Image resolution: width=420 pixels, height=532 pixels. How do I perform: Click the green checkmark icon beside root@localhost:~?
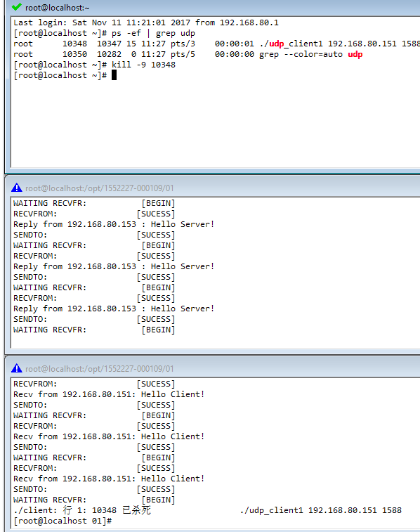pos(17,7)
